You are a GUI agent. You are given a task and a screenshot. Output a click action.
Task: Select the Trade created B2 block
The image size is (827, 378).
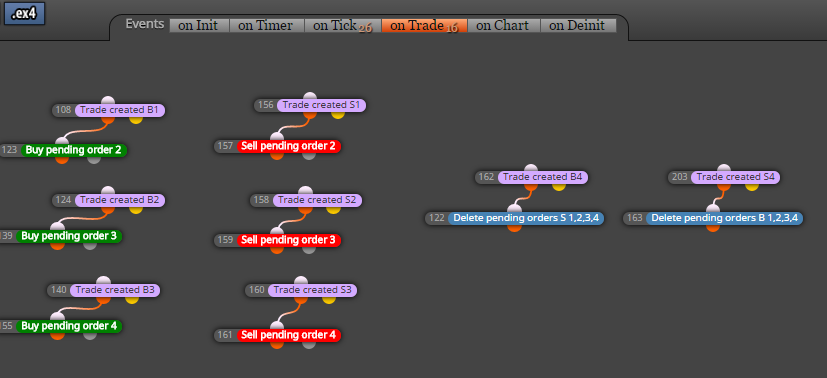(x=120, y=200)
